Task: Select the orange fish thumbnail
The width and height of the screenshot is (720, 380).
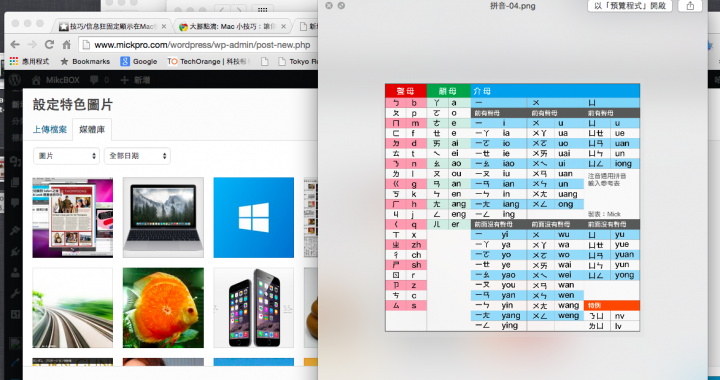Action: (163, 308)
